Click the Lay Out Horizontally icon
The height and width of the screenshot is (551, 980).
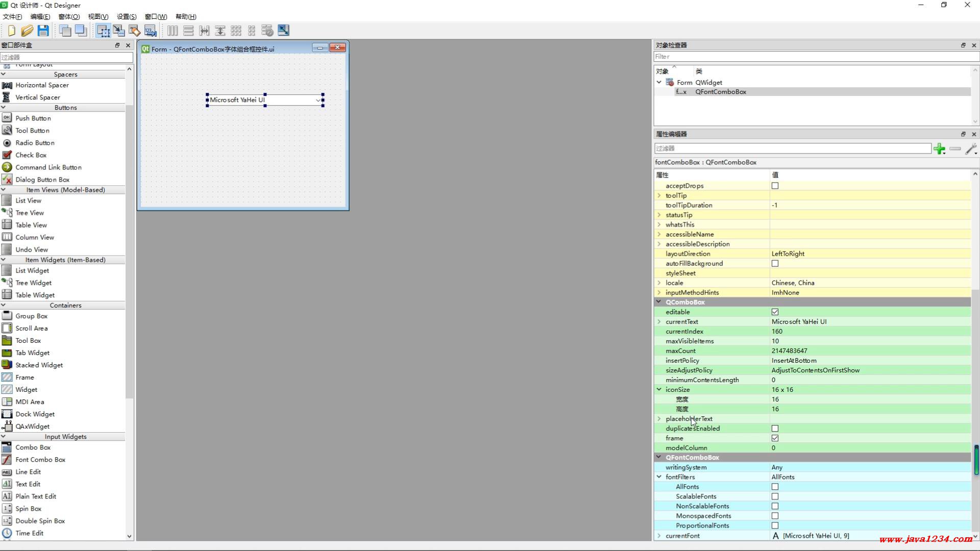point(173,31)
